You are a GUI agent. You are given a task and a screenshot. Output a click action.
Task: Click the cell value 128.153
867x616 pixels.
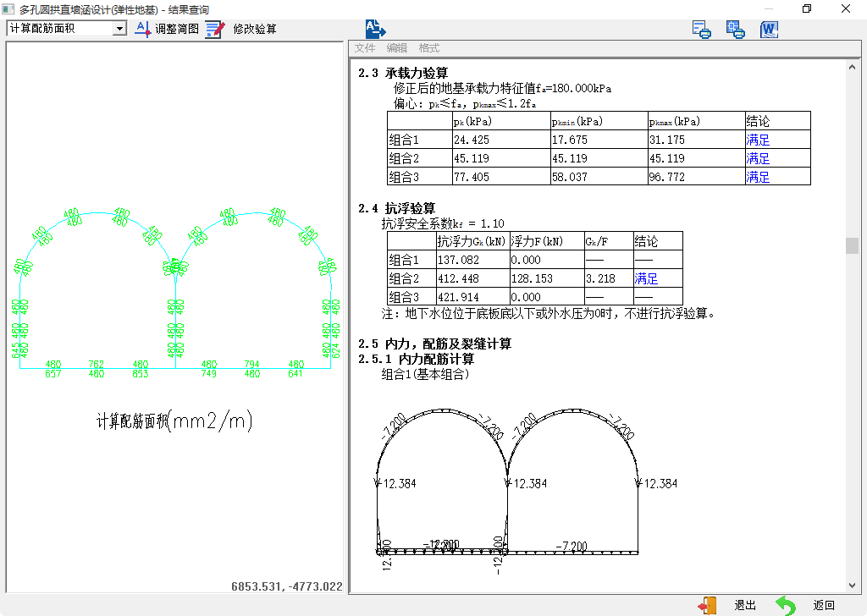pos(532,278)
